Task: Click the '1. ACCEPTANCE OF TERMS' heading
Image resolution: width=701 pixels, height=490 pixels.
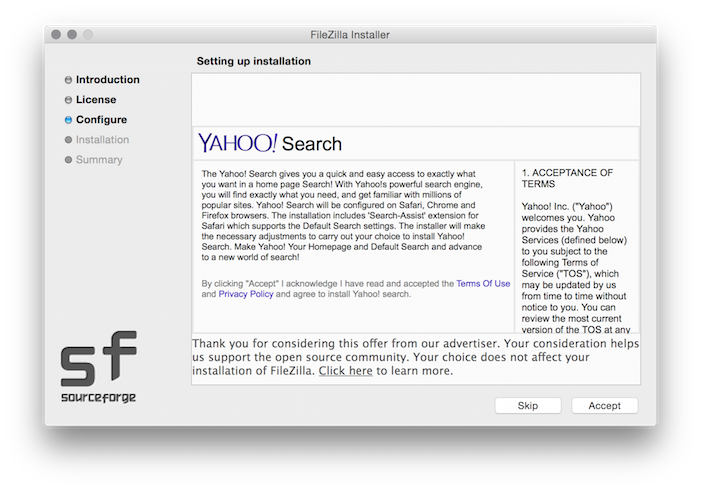Action: coord(567,178)
